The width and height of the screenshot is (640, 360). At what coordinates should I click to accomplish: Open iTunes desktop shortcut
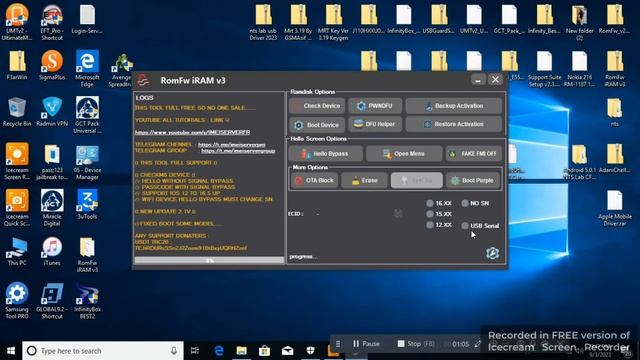52,251
